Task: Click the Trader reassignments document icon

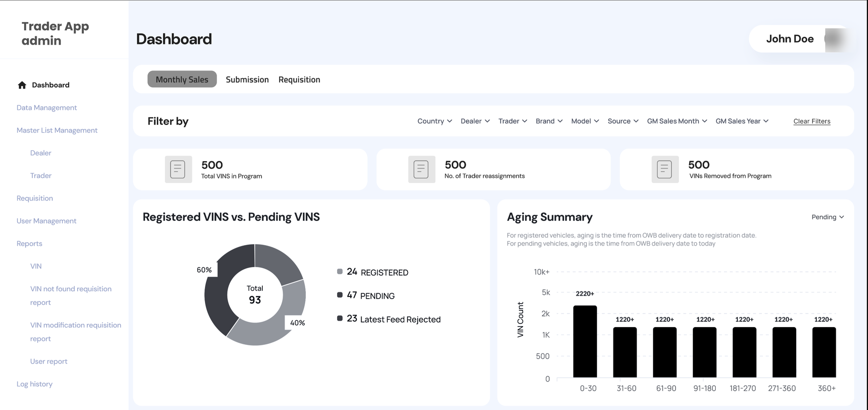Action: 421,169
